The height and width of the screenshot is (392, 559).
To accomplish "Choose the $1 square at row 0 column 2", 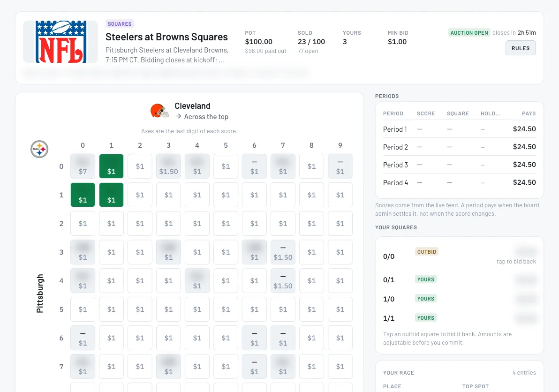I will click(140, 166).
